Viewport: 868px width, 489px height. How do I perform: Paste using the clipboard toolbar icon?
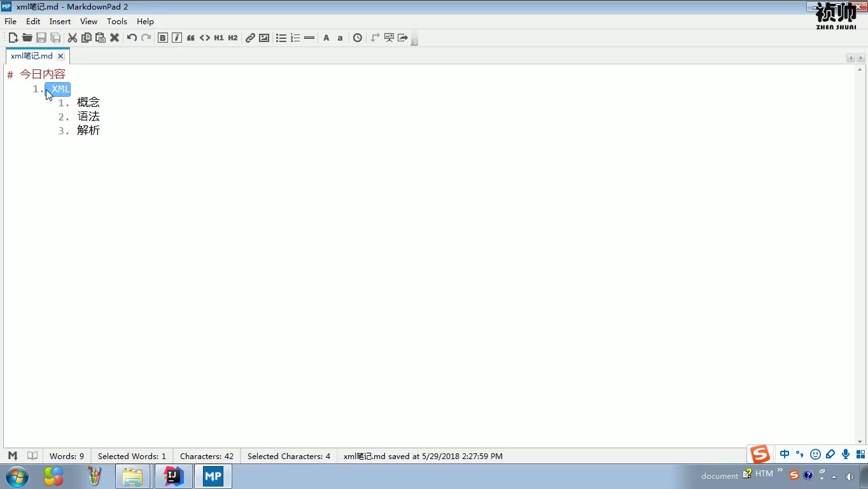(x=100, y=38)
